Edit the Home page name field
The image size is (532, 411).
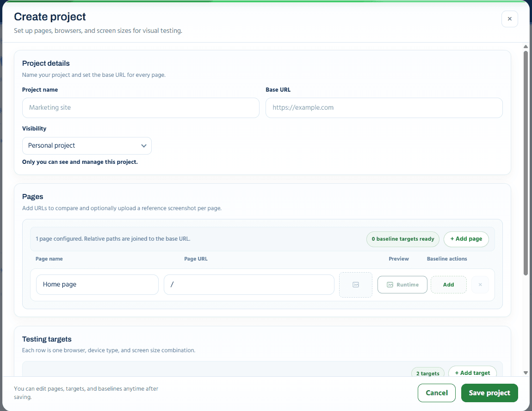(97, 284)
